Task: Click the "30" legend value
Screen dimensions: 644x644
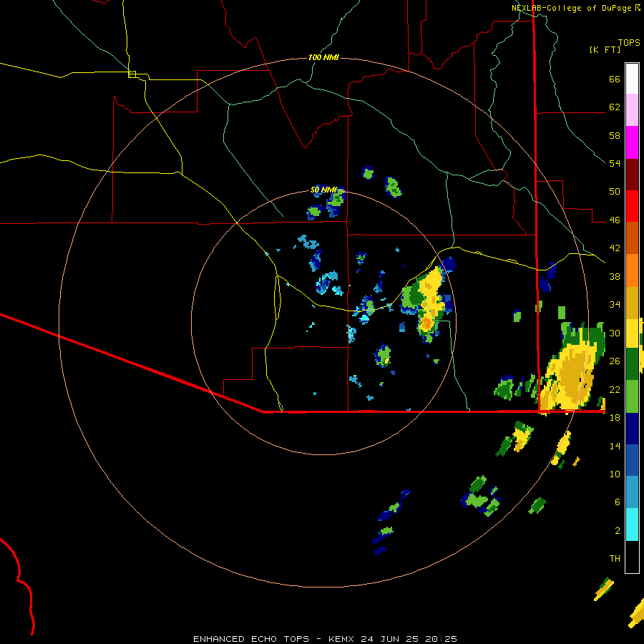Action: point(615,333)
